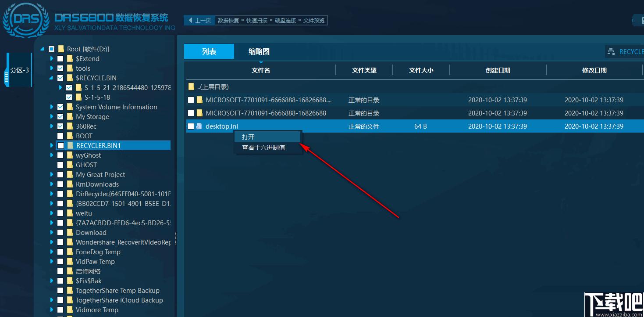Uncheck System Volume Information checkbox
The height and width of the screenshot is (317, 644).
(60, 107)
